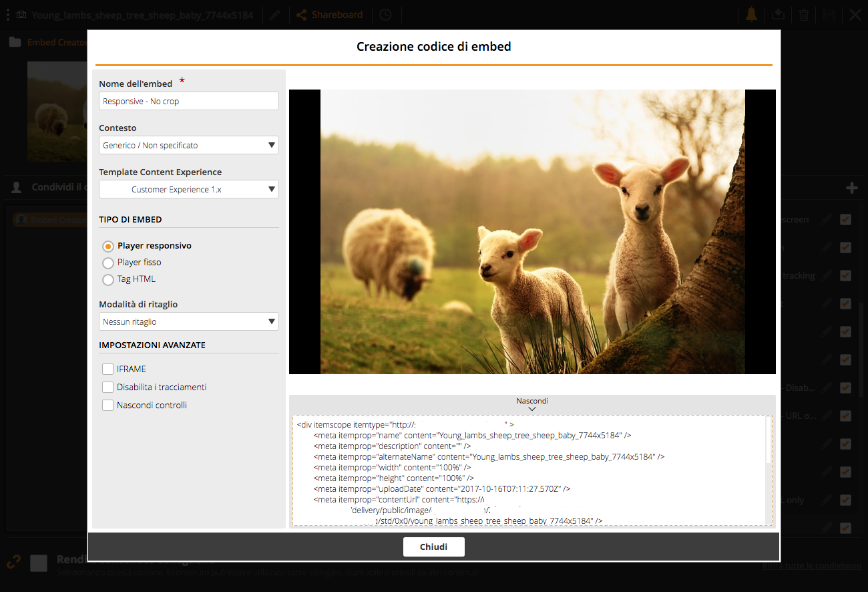This screenshot has width=868, height=592.
Task: Open the Contesto dropdown
Action: (x=189, y=145)
